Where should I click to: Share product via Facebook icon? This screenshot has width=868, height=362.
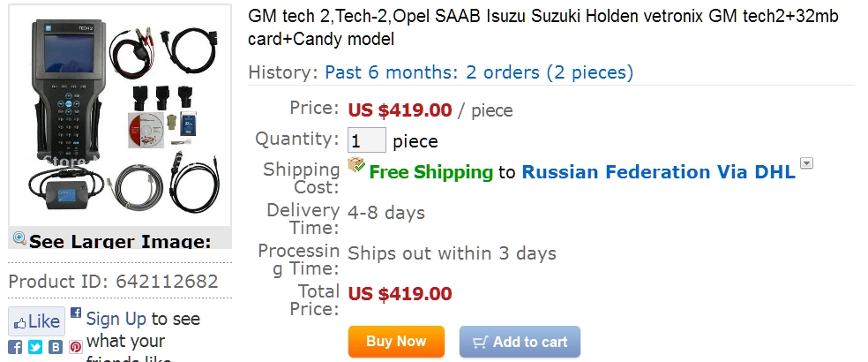click(15, 347)
